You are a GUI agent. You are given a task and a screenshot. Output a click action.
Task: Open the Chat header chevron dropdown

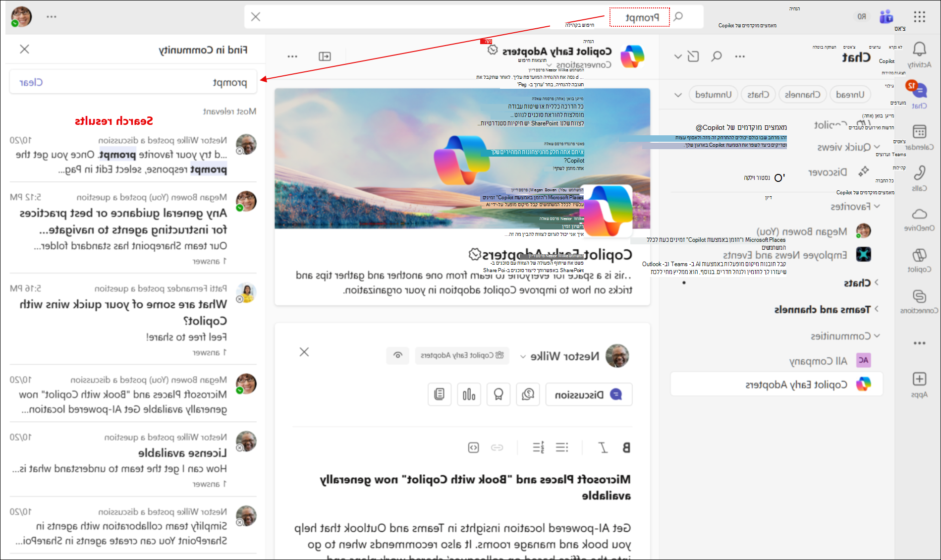[x=678, y=56]
